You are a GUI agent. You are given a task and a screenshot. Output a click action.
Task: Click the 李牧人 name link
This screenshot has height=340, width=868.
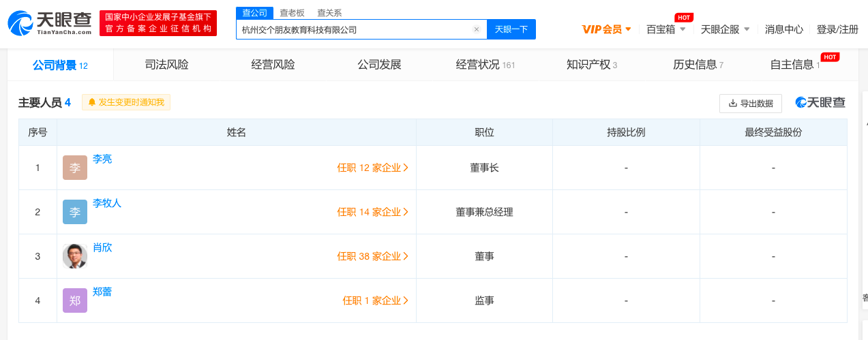coord(107,203)
